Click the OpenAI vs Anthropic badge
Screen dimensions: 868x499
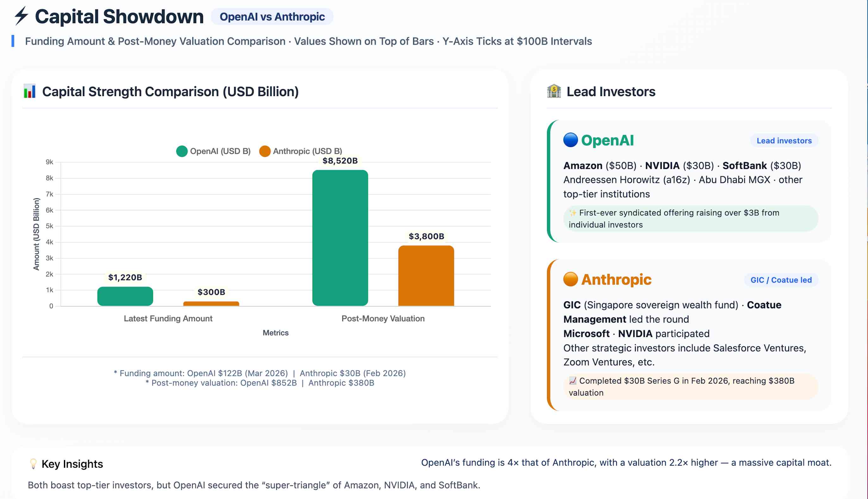[272, 16]
